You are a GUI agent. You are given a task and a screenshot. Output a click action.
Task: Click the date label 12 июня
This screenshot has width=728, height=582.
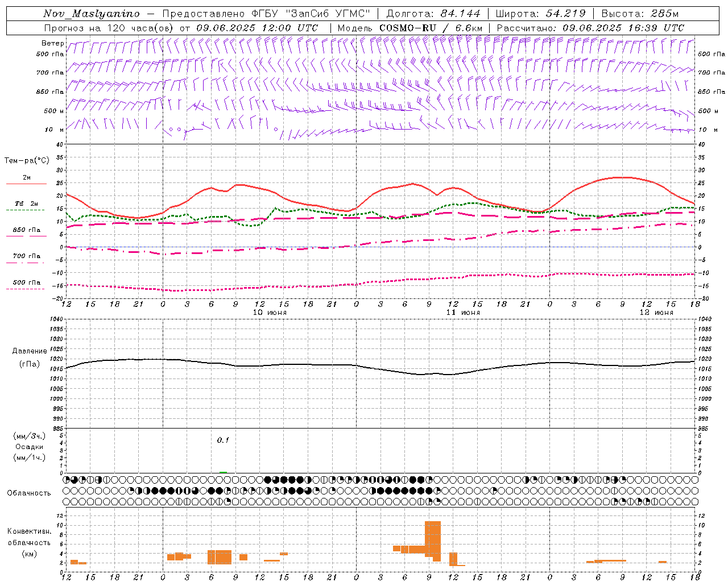point(656,313)
